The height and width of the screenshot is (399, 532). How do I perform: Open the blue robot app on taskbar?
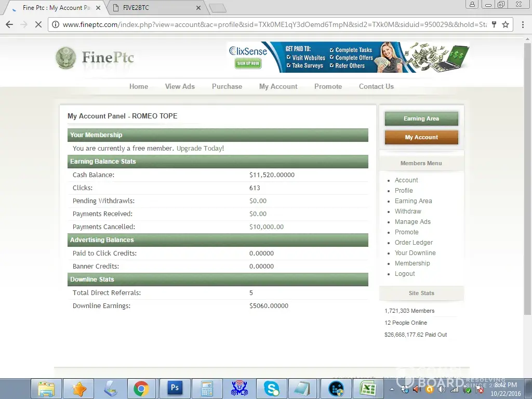239,389
